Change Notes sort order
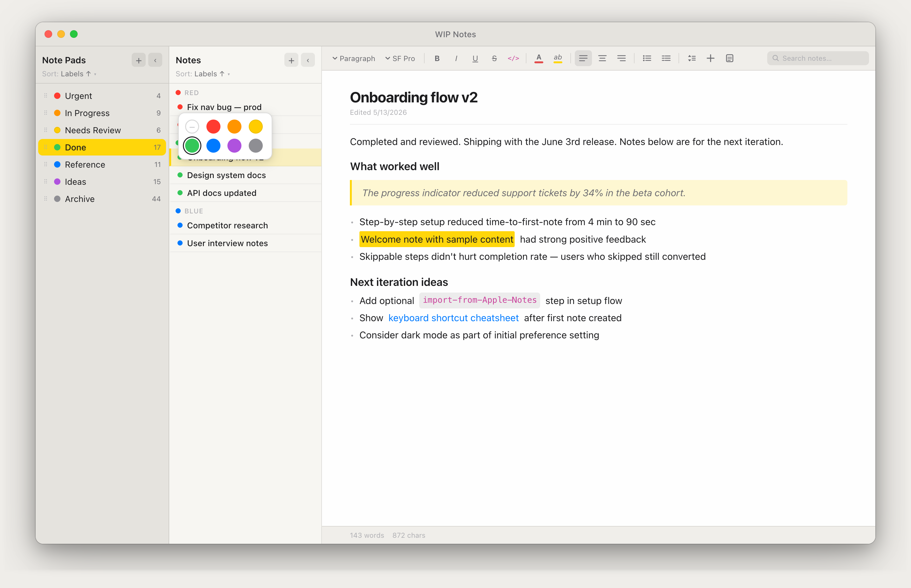The image size is (911, 588). tap(203, 74)
